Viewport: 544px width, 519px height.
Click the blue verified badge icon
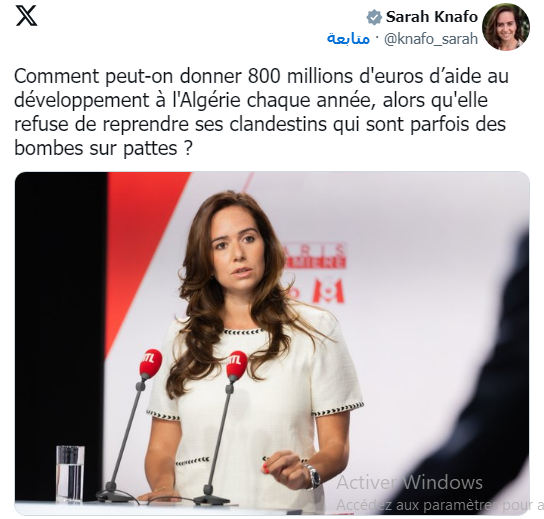(x=374, y=17)
